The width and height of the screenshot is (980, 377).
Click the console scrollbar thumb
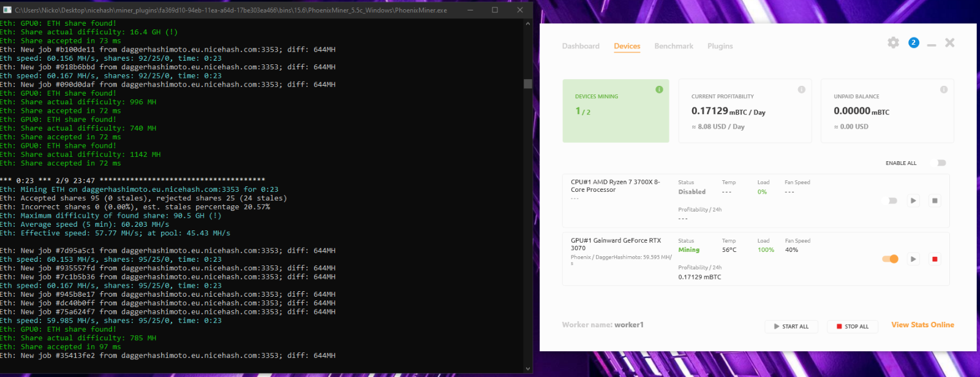[x=528, y=83]
